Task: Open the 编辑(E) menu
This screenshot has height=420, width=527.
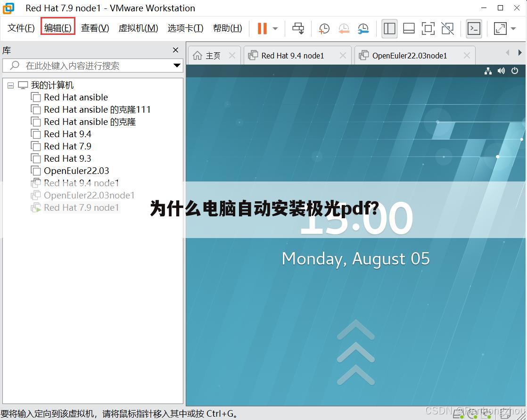Action: click(58, 28)
